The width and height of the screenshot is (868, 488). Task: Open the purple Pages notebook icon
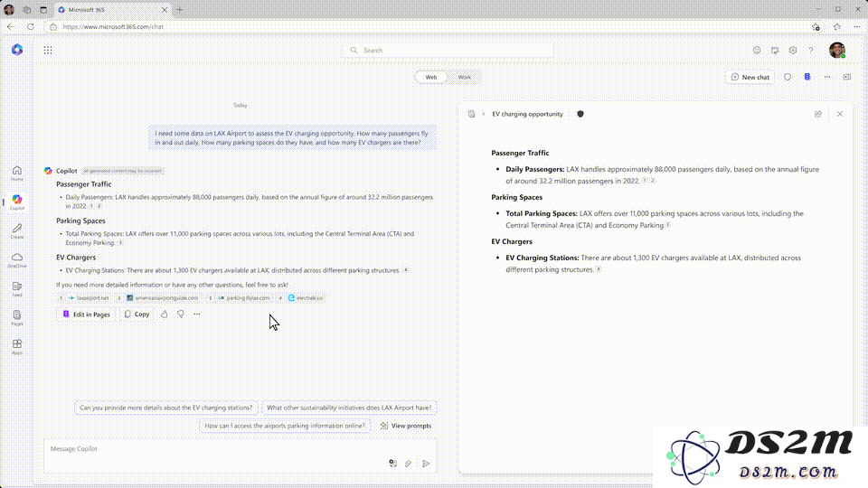(x=807, y=77)
